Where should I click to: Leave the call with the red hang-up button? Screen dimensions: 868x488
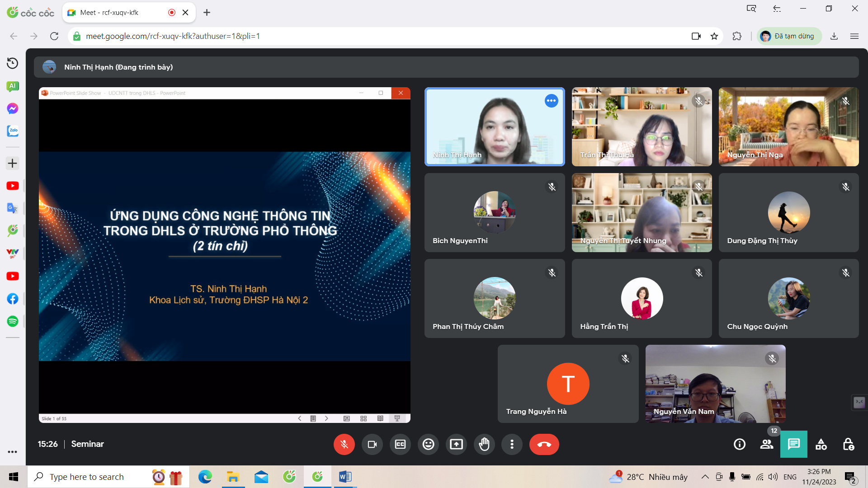point(544,445)
